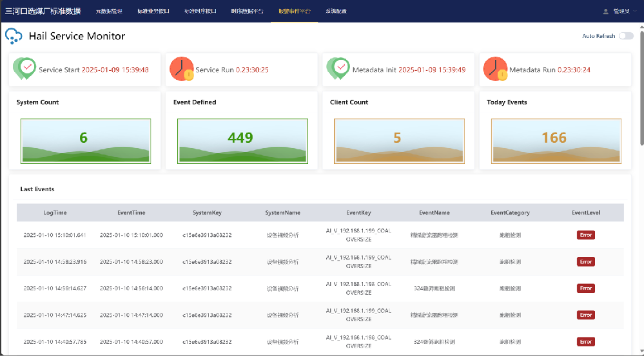This screenshot has height=356, width=644.
Task: Expand the 管理员 user dropdown
Action: click(x=623, y=11)
